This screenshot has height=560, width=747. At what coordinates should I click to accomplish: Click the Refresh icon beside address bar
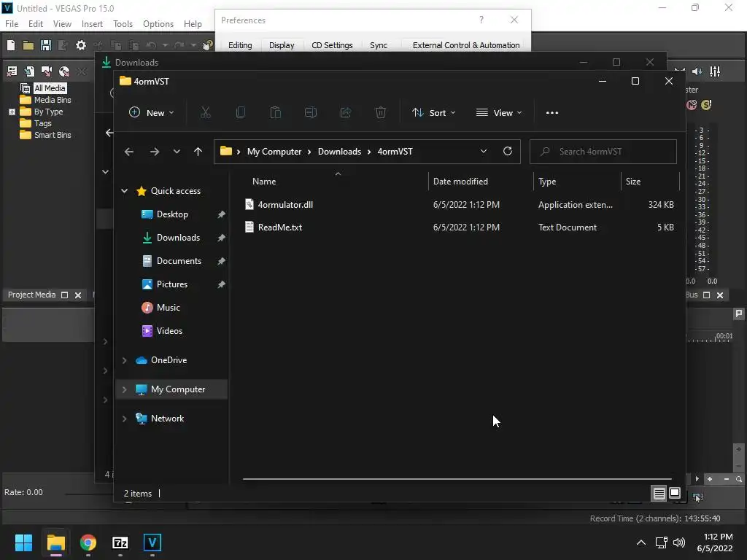pos(508,152)
